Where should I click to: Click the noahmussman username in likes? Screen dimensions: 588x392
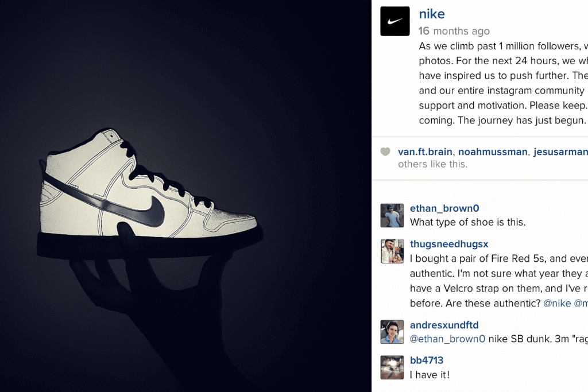point(492,152)
